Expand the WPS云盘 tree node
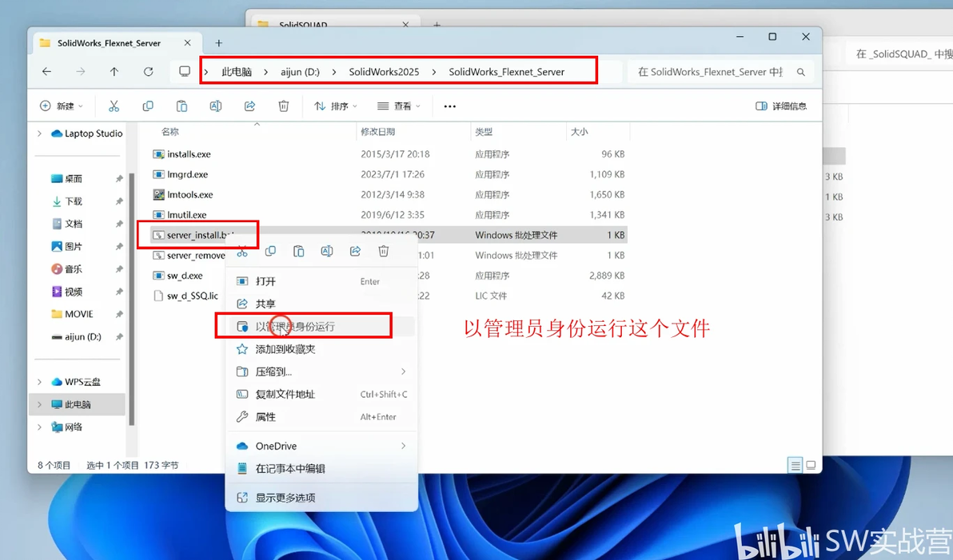This screenshot has height=560, width=953. coord(39,382)
